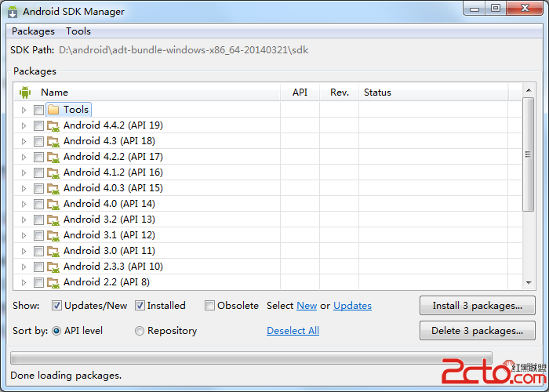The width and height of the screenshot is (549, 392).
Task: Sort packages by Repository
Action: pyautogui.click(x=140, y=331)
